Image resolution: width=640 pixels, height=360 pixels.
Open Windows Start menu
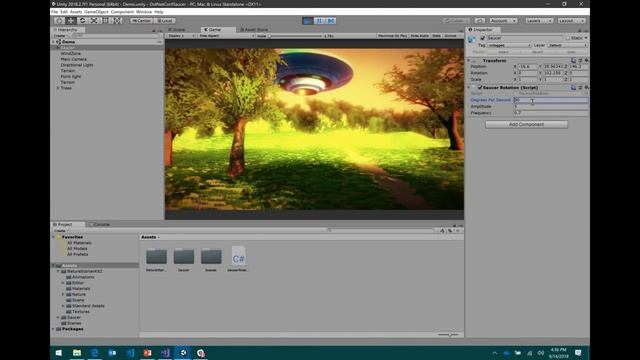coord(59,353)
